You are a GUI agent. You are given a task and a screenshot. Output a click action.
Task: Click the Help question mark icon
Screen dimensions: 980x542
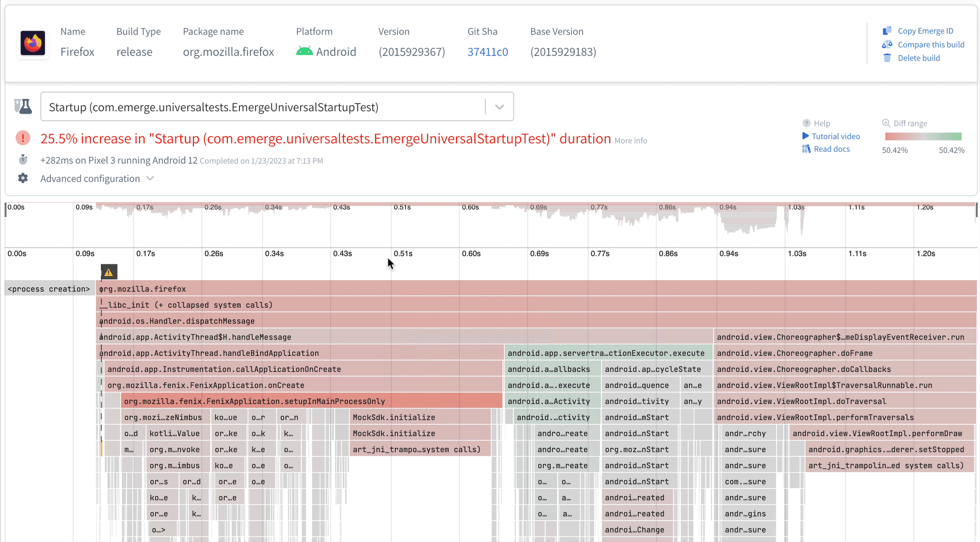click(806, 123)
